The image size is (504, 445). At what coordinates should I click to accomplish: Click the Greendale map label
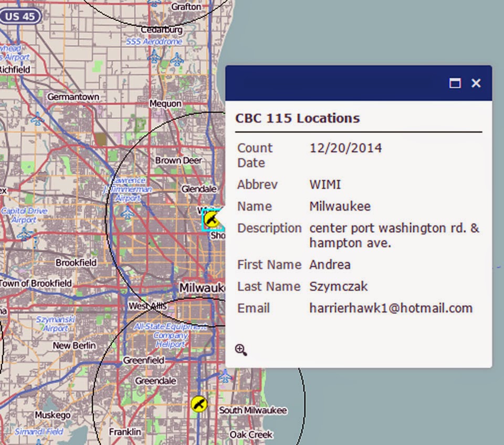[155, 381]
